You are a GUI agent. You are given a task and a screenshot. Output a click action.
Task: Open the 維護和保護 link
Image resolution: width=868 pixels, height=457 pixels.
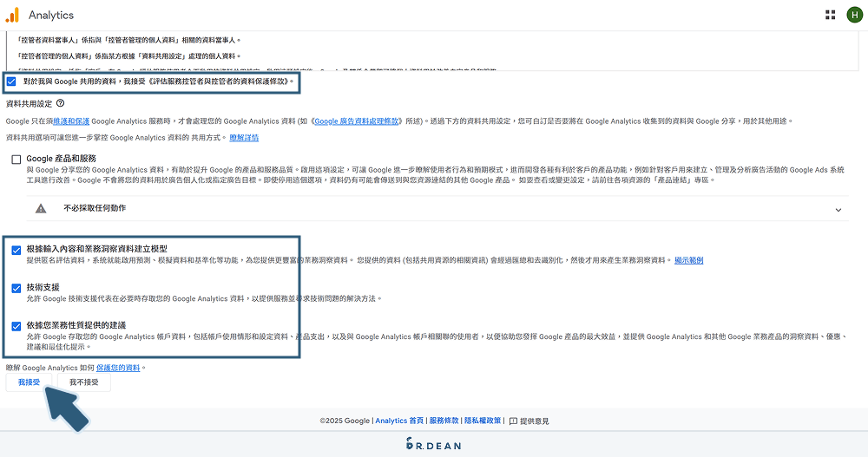71,121
